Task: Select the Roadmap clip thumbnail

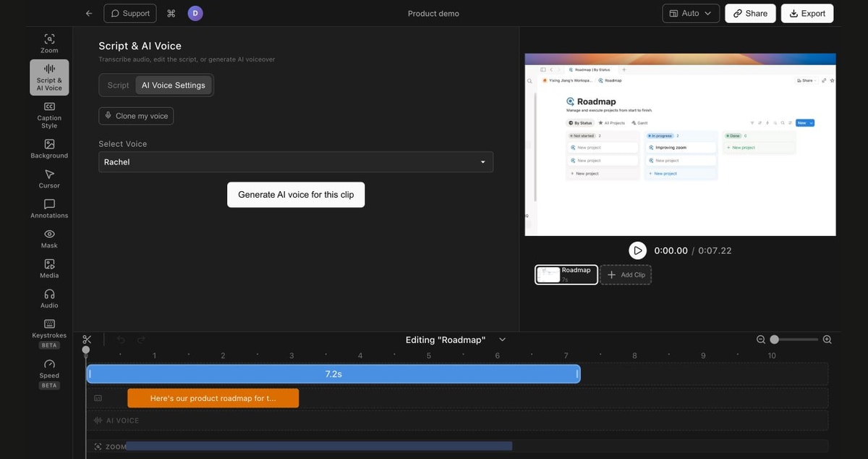Action: pyautogui.click(x=566, y=274)
